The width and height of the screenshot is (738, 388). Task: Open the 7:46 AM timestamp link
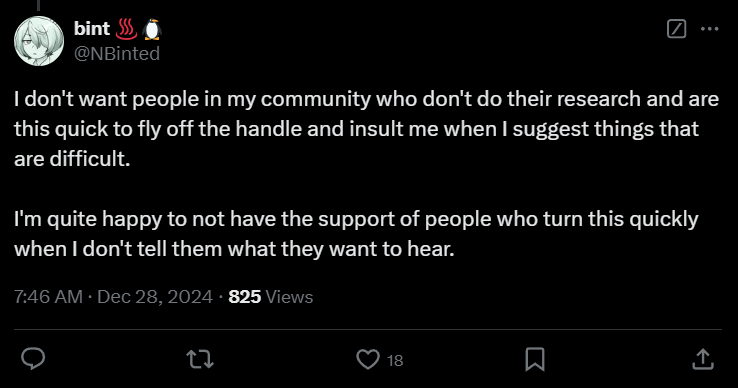48,297
